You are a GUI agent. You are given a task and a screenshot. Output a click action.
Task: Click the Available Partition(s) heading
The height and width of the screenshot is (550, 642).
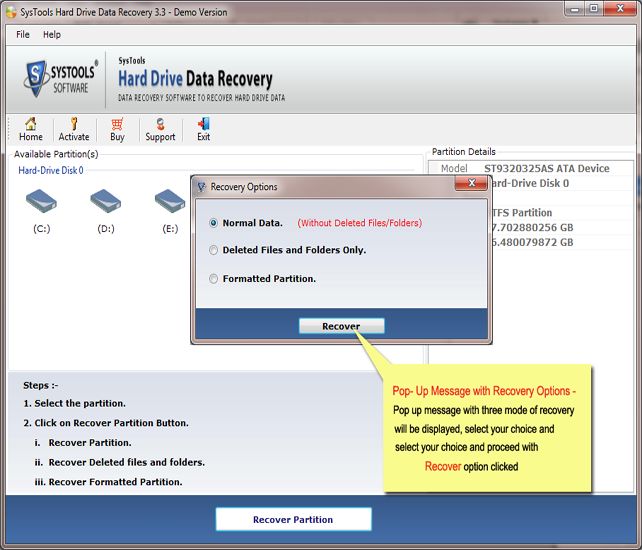click(56, 154)
